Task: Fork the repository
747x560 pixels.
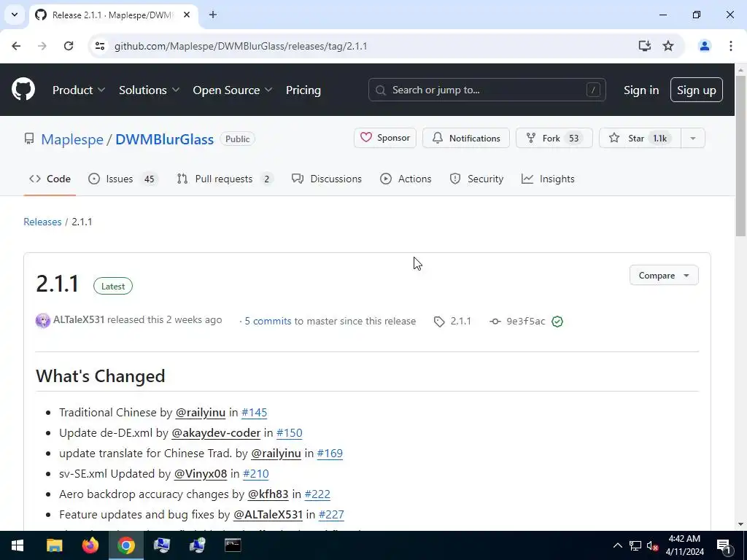Action: (554, 138)
